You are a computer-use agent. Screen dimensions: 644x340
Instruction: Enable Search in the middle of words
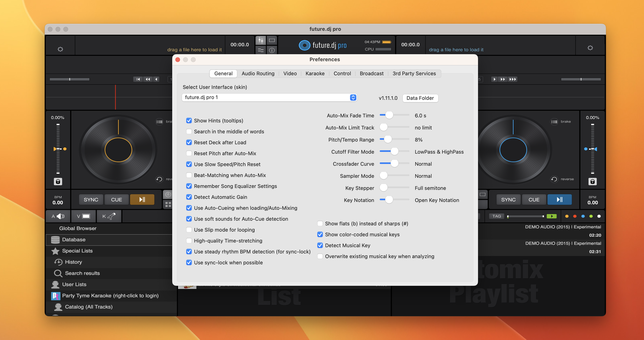click(189, 132)
